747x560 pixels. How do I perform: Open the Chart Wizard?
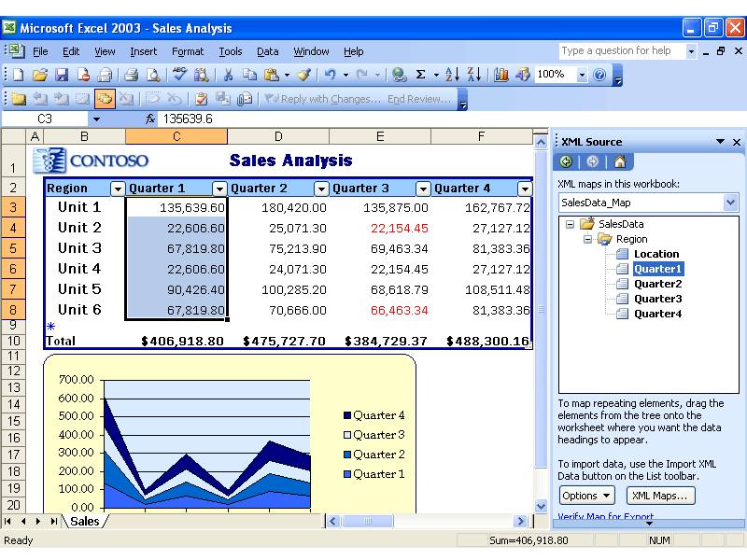pos(501,75)
